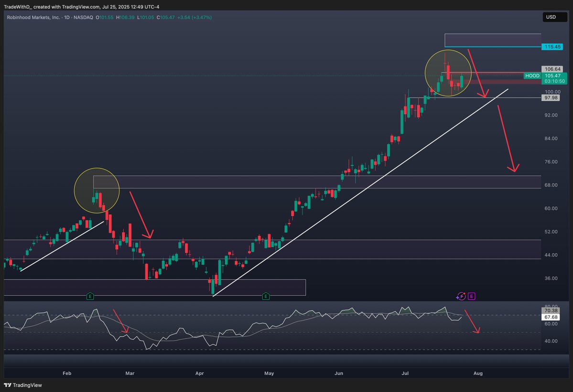
Task: Click the green HOOD ticker label
Action: click(x=532, y=75)
